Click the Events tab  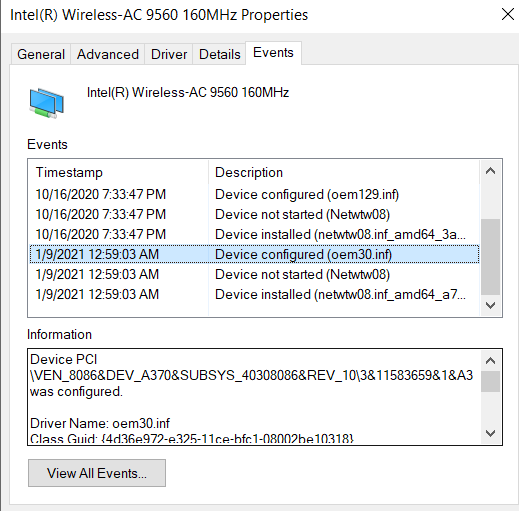coord(273,53)
